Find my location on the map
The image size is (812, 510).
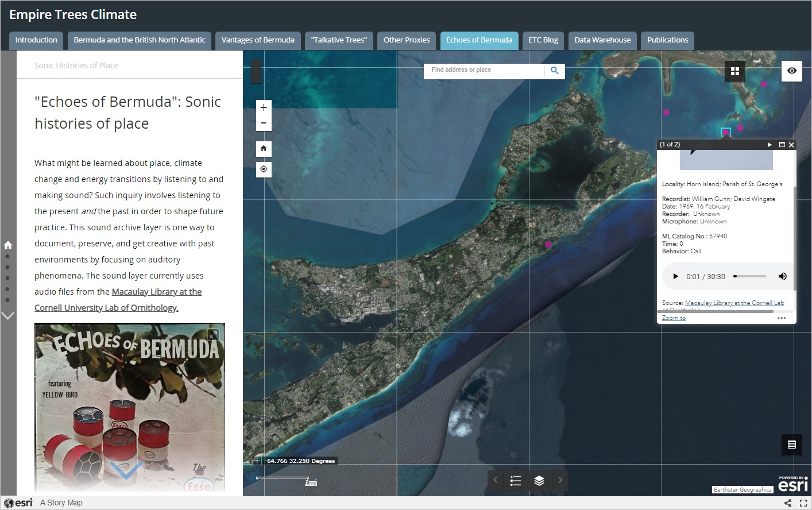pyautogui.click(x=264, y=169)
